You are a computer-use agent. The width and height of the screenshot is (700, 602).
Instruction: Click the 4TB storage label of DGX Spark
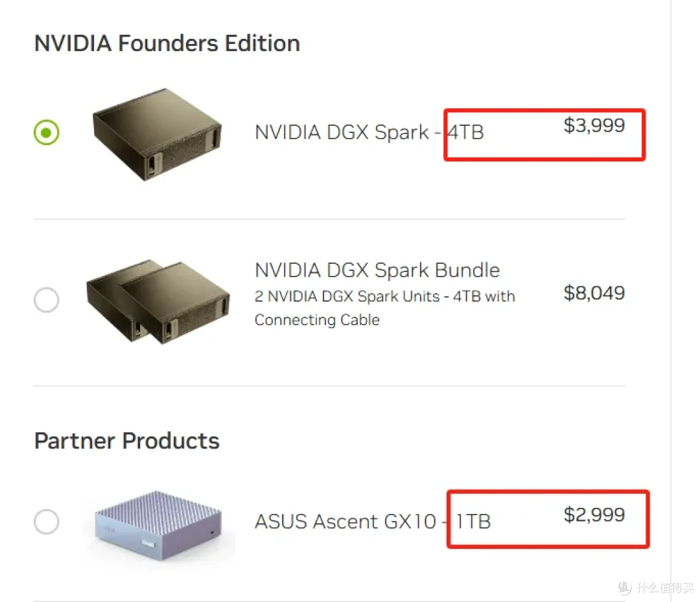(465, 132)
